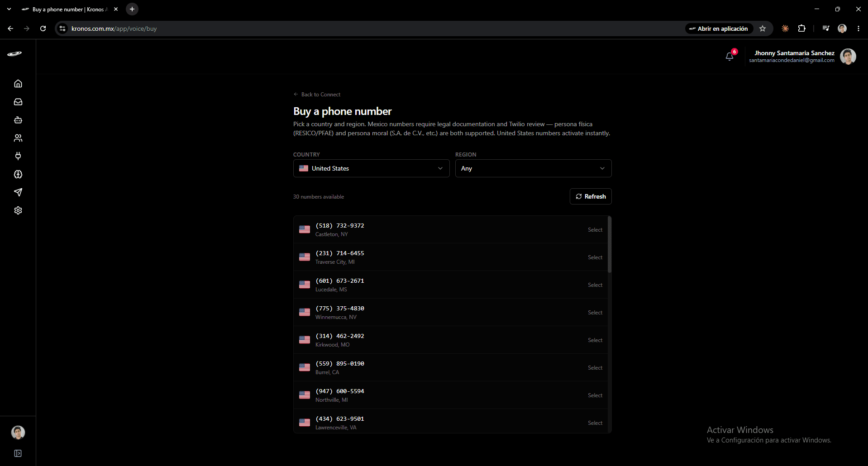This screenshot has height=466, width=868.
Task: Open the tab search dropdown arrow
Action: (9, 9)
